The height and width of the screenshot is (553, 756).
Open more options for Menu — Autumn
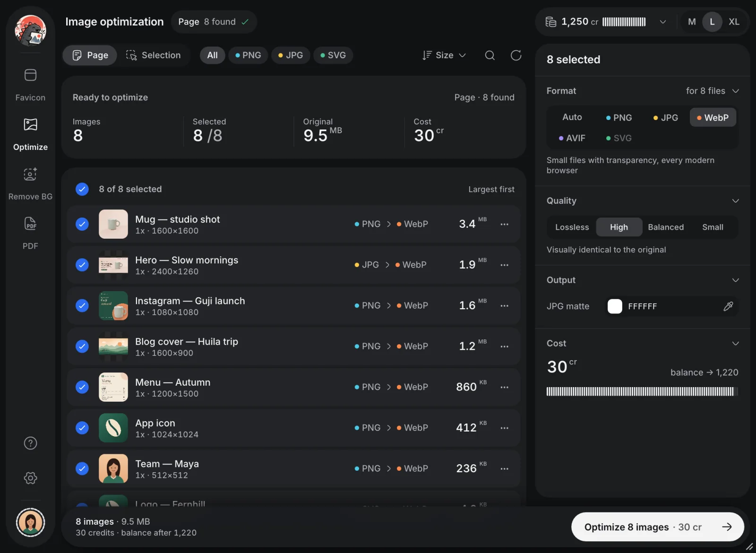505,387
